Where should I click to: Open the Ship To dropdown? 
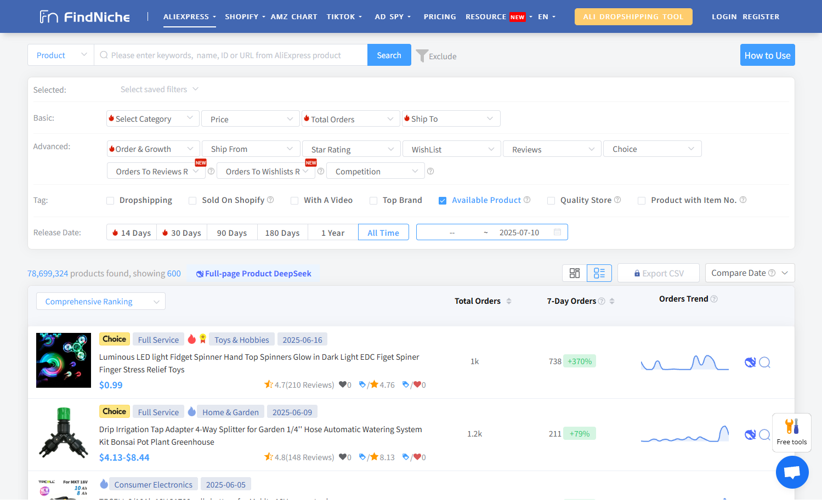(x=451, y=118)
